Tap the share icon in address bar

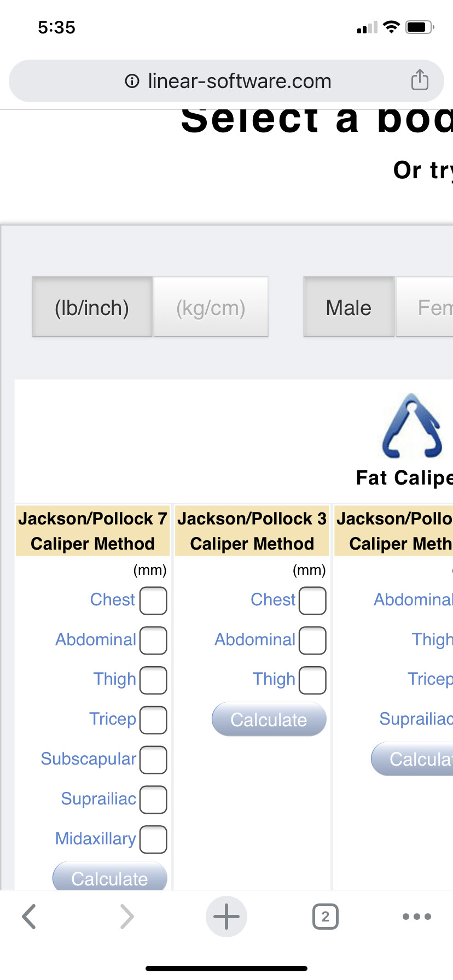420,80
